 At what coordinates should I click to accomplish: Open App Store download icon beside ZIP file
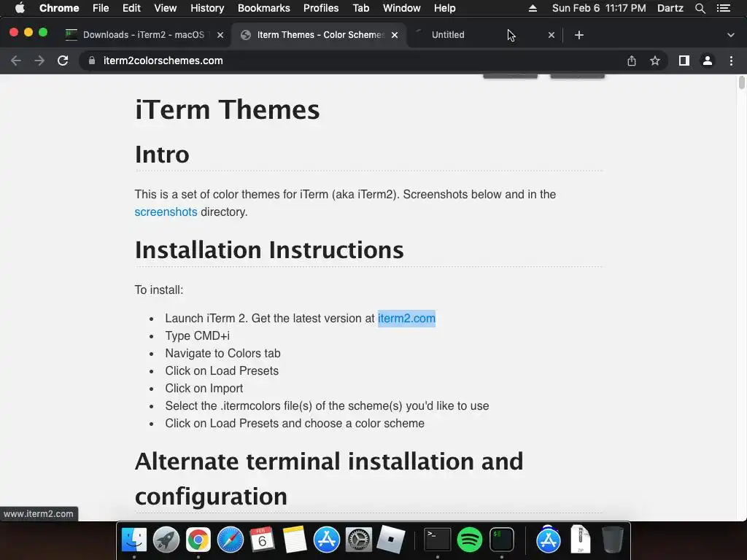tap(549, 540)
